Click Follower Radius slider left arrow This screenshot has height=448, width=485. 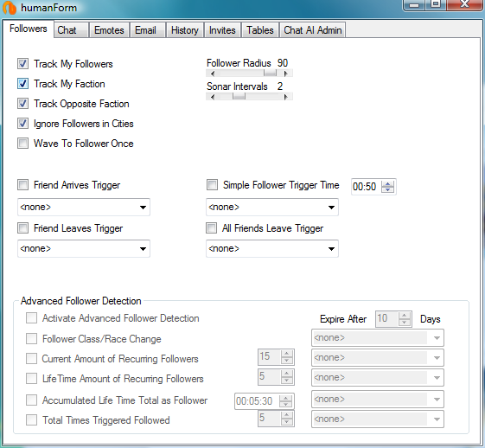click(x=212, y=74)
